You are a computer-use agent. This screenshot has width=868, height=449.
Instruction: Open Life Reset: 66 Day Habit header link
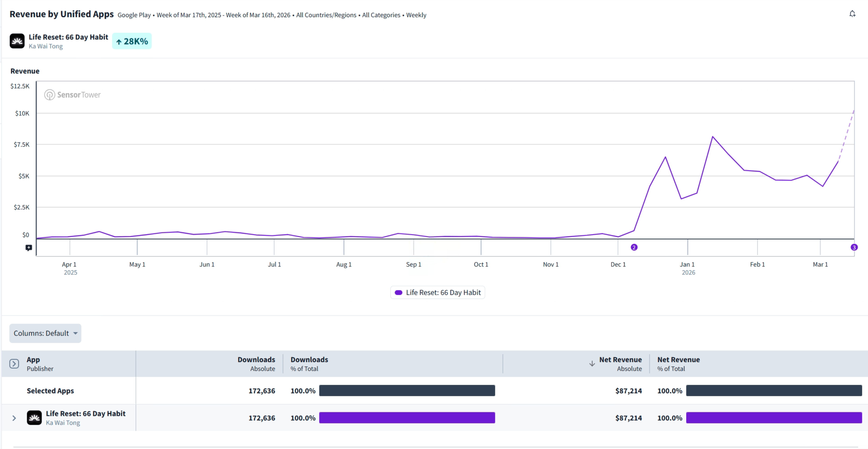pyautogui.click(x=68, y=37)
